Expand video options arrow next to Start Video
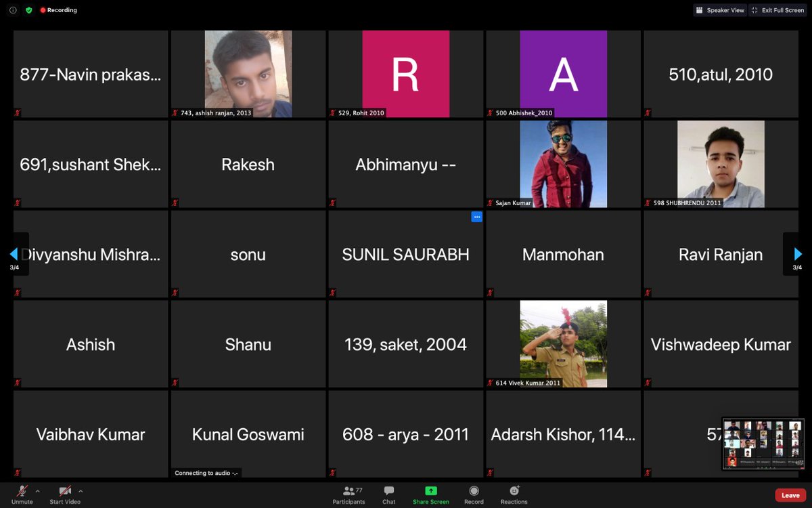The width and height of the screenshot is (812, 508). tap(81, 490)
